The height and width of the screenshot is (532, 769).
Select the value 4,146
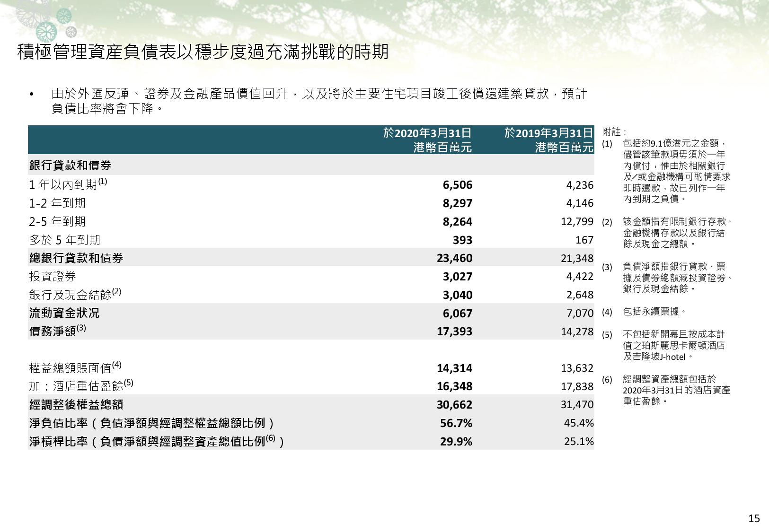(580, 203)
